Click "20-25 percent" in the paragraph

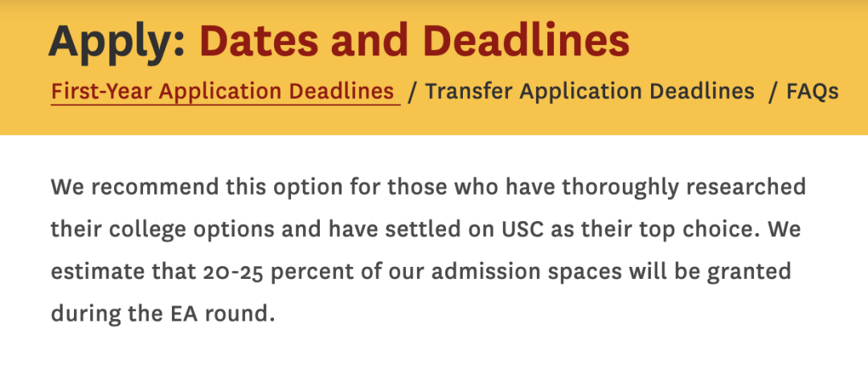272,271
